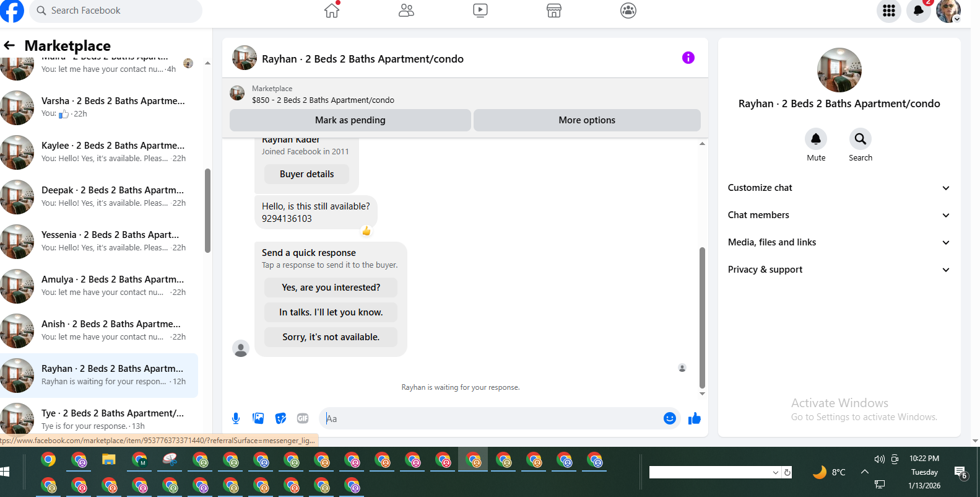The height and width of the screenshot is (497, 980).
Task: Open the Windows action center notification icon
Action: tap(961, 473)
